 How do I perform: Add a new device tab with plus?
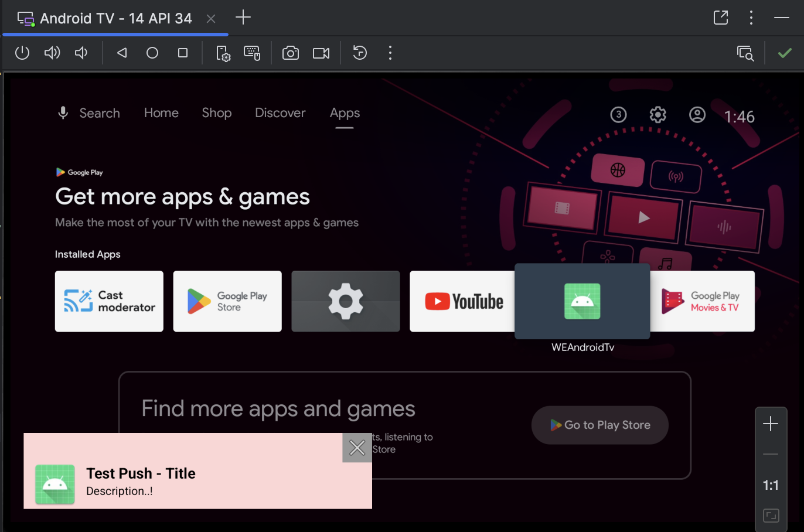click(243, 18)
